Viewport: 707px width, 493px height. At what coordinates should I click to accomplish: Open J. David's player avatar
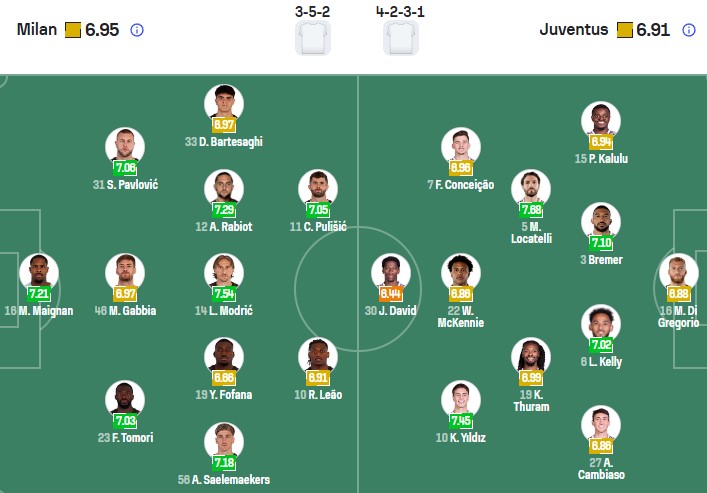(x=390, y=273)
